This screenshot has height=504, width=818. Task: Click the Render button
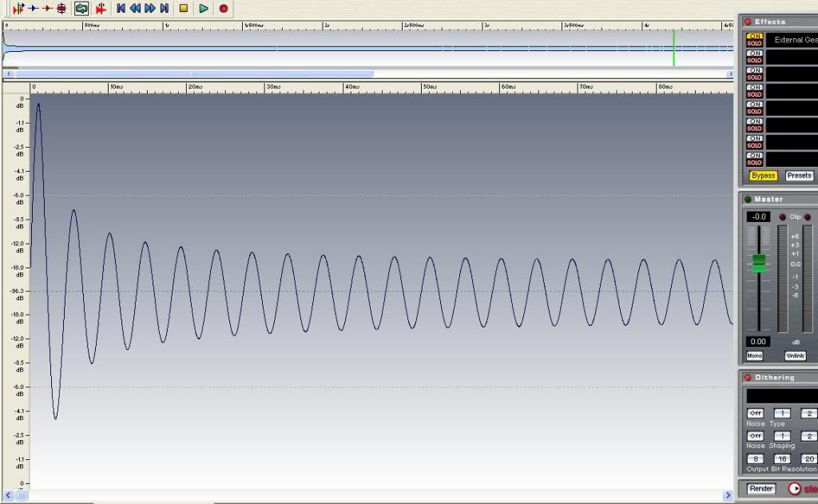click(x=760, y=488)
